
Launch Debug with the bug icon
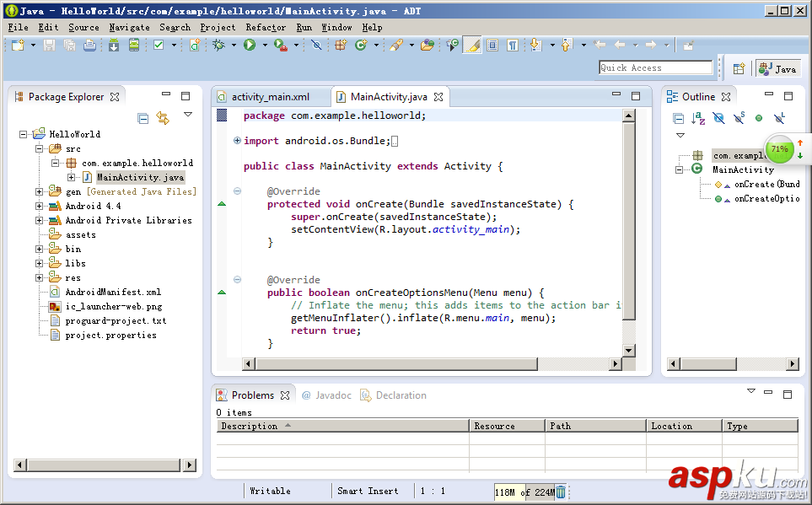(x=218, y=46)
